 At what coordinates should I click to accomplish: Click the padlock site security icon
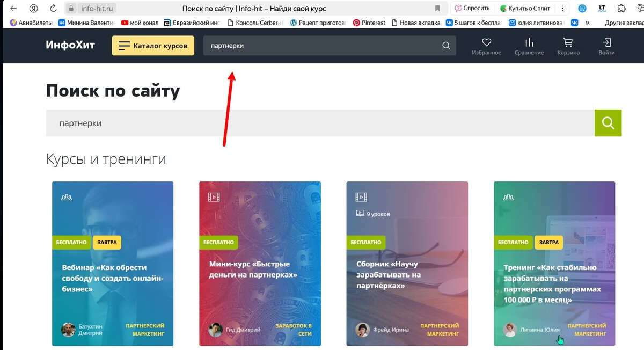[71, 9]
